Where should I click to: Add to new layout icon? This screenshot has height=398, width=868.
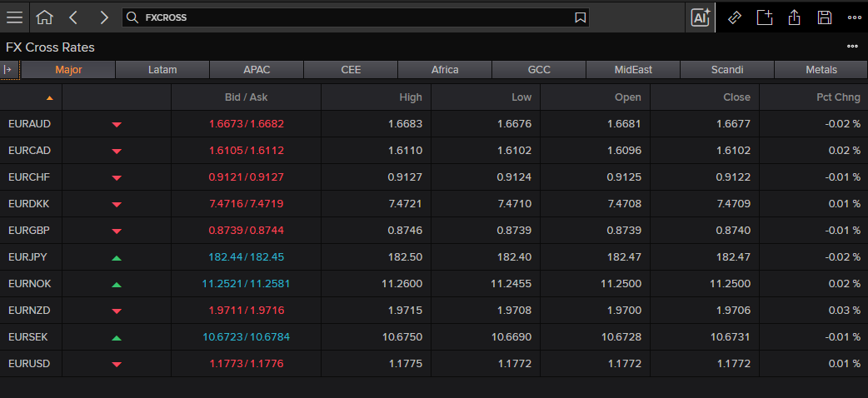coord(765,17)
